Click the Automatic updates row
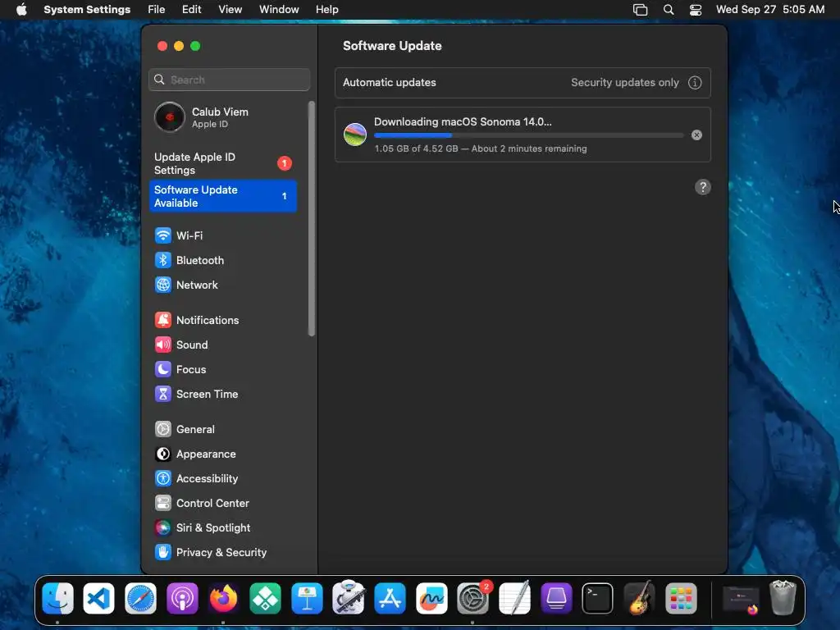Viewport: 840px width, 630px height. 523,83
